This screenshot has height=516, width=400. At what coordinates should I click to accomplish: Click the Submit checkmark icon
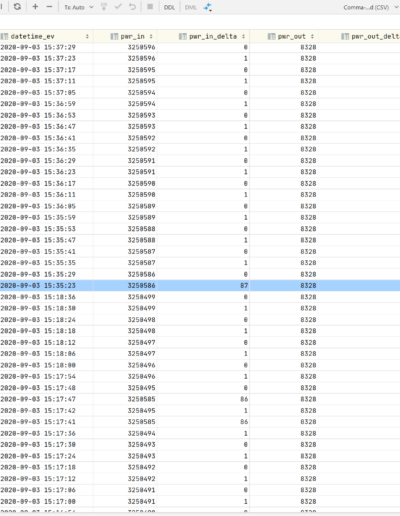118,7
